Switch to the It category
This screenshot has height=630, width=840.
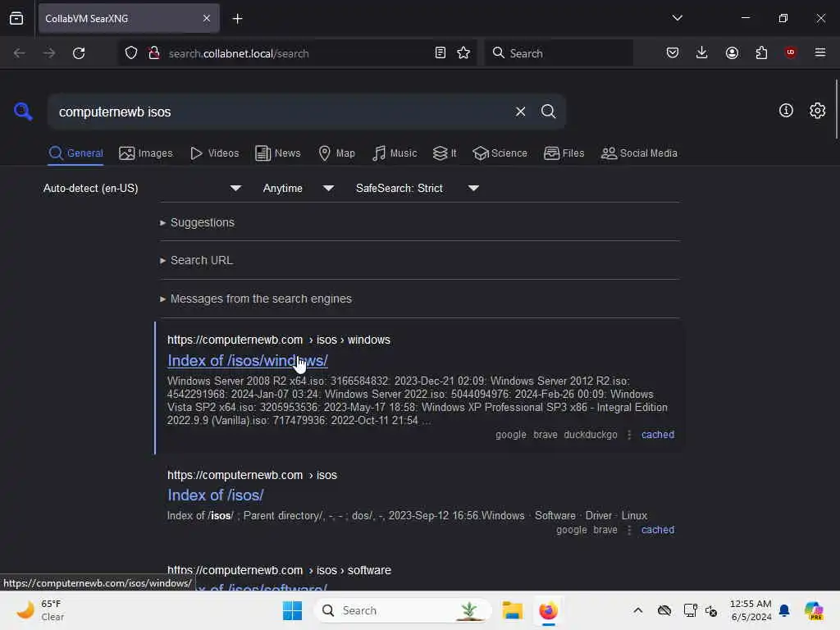[445, 153]
